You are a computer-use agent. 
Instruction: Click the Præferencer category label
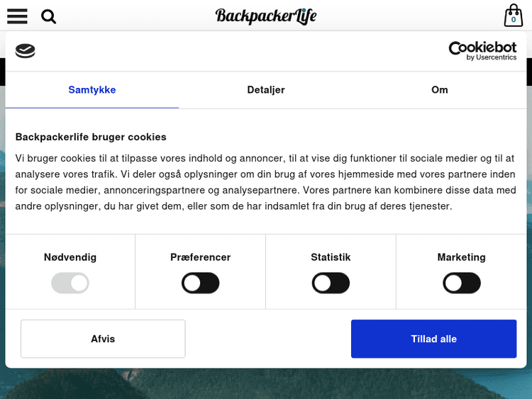click(x=201, y=257)
